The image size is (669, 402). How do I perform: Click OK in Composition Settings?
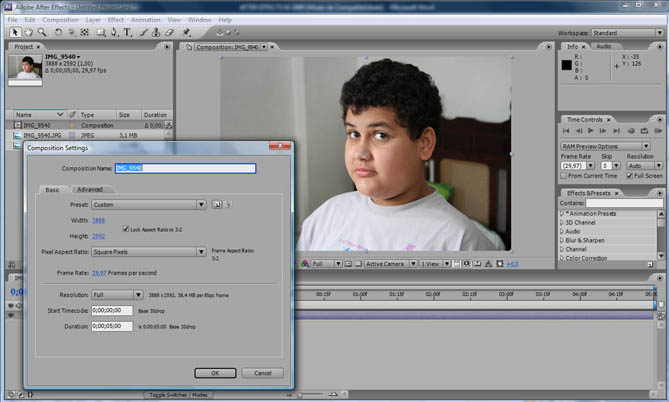click(214, 373)
